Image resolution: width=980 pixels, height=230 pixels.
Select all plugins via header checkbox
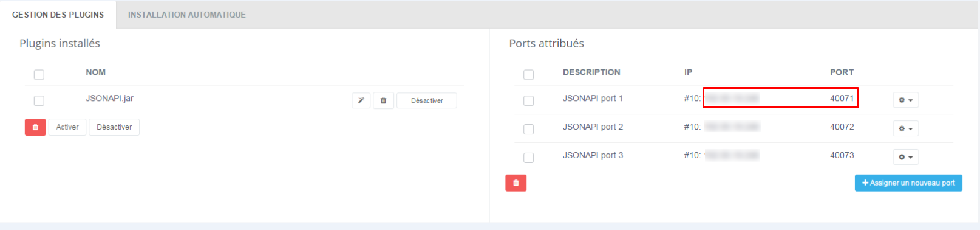(x=39, y=75)
